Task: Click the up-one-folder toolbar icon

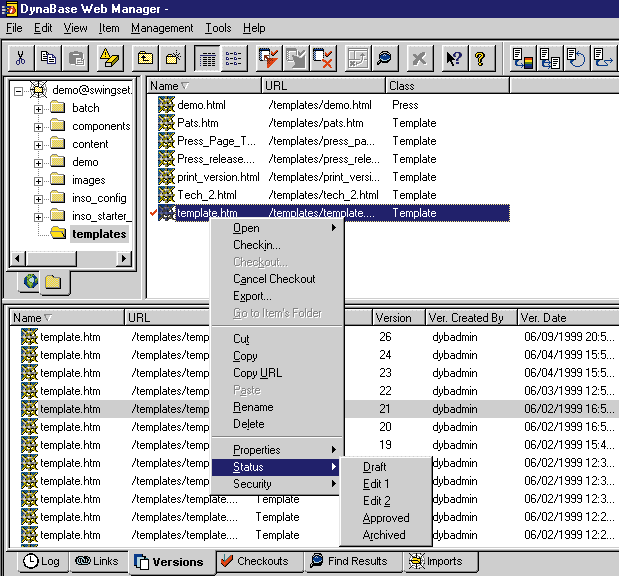Action: point(146,58)
